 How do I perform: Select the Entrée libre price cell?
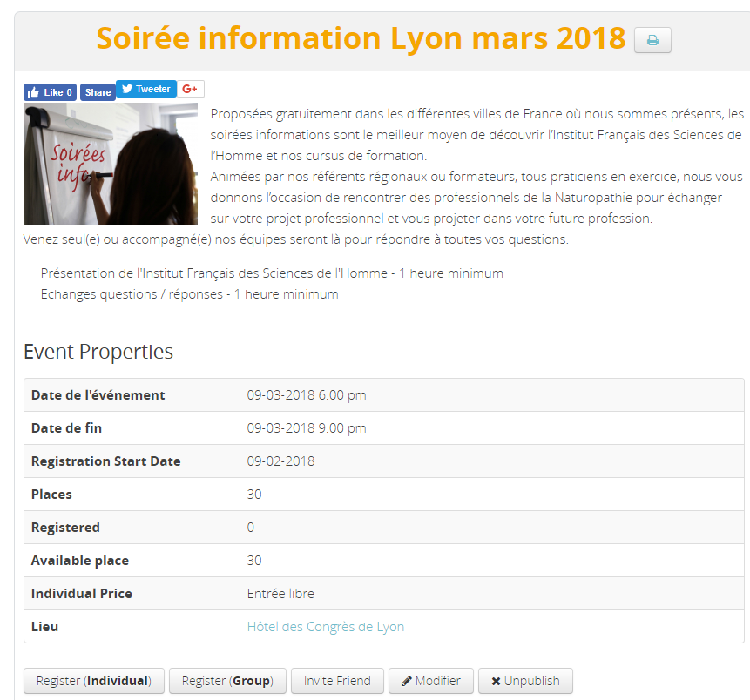pos(280,594)
